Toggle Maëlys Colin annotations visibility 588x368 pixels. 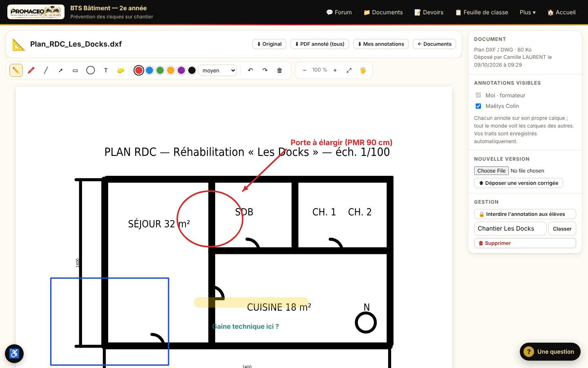point(478,106)
